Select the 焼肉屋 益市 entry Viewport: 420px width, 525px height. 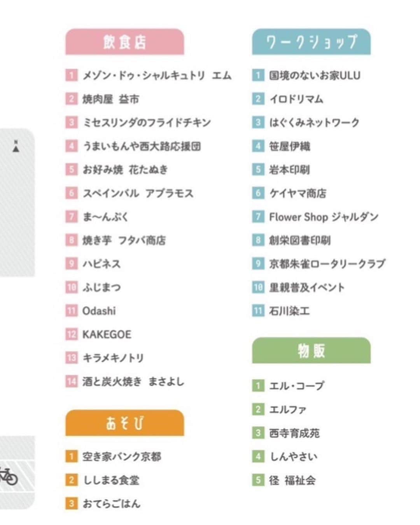click(111, 99)
